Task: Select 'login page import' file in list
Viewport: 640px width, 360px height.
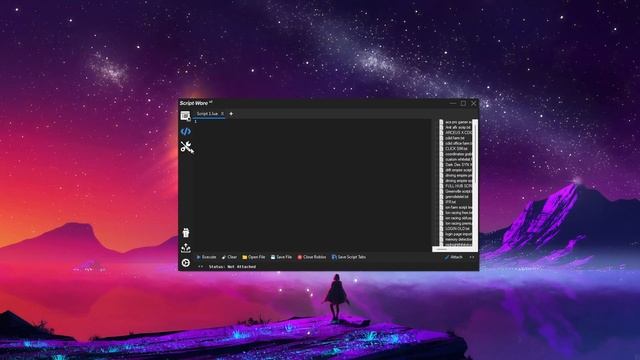Action: [x=456, y=234]
